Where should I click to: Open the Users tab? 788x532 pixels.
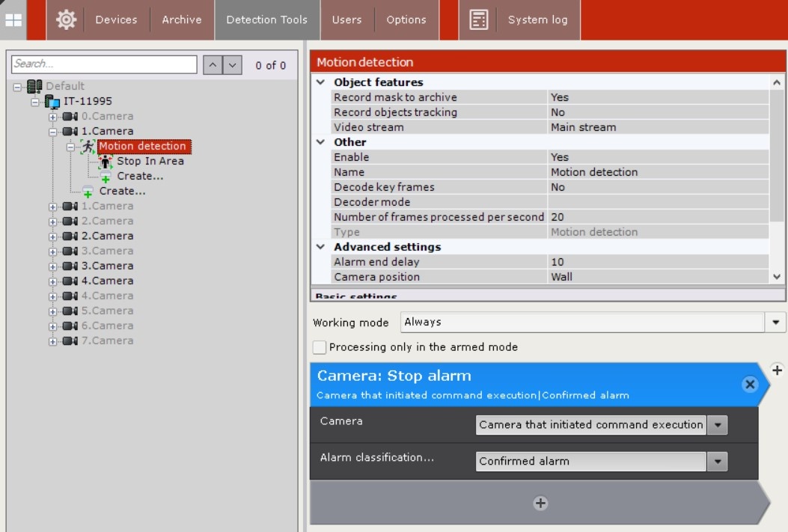pyautogui.click(x=346, y=19)
